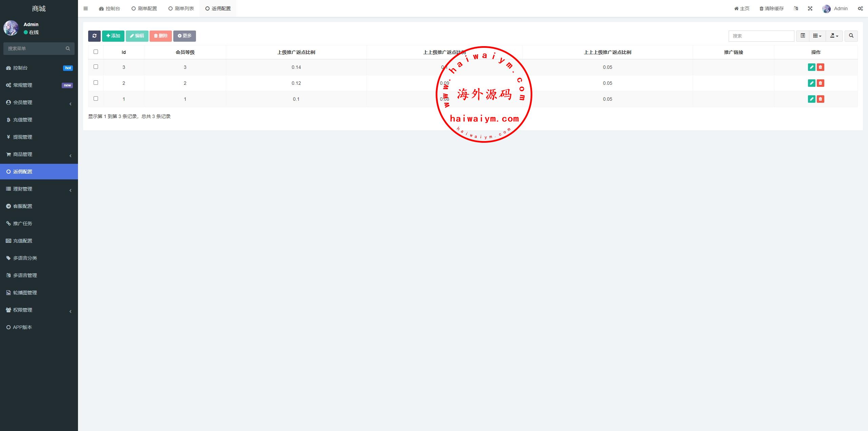Open the export data dropdown

(834, 36)
